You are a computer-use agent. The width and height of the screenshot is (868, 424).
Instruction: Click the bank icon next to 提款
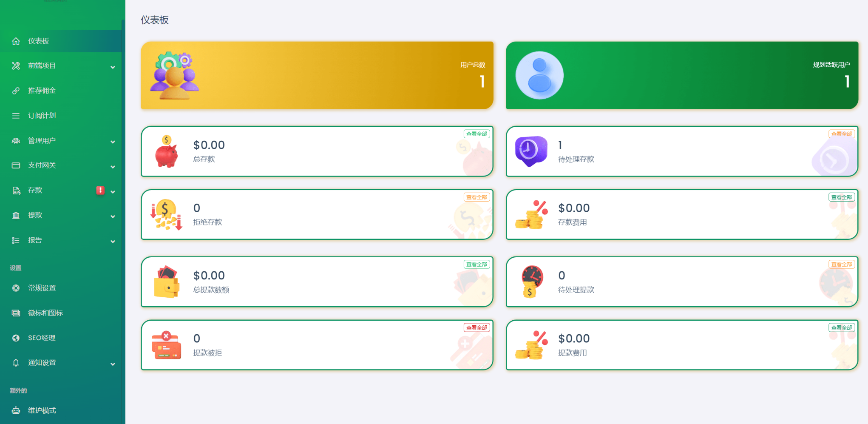click(16, 215)
